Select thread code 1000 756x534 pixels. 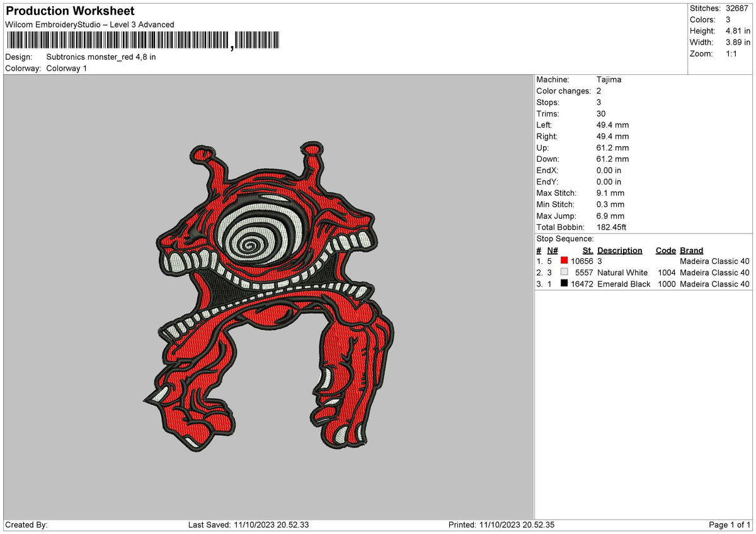point(666,284)
